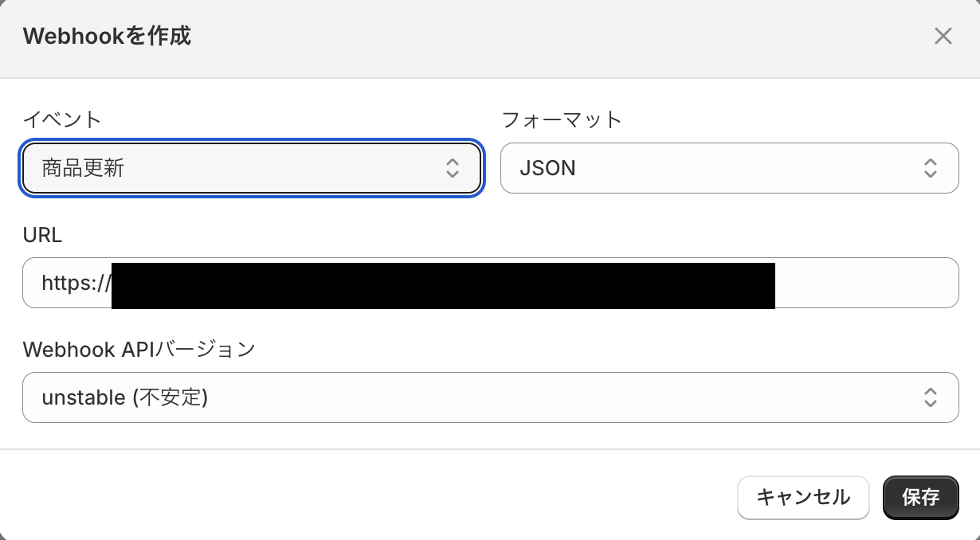Open the イベント dropdown showing 商品更新
The height and width of the screenshot is (540, 980).
(x=251, y=168)
